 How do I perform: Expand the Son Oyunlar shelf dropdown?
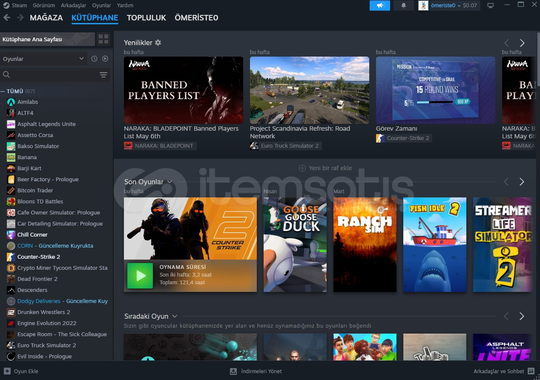click(x=169, y=182)
